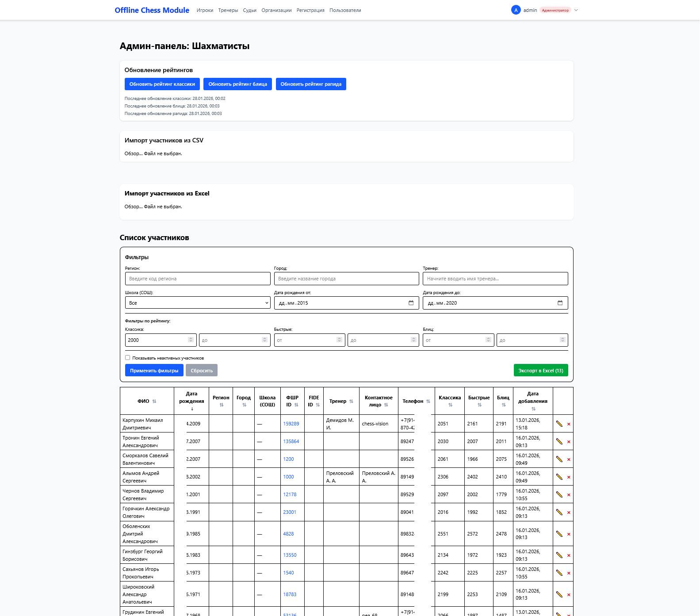Image resolution: width=700 pixels, height=616 pixels.
Task: Sort the table by Регион column
Action: 222,405
